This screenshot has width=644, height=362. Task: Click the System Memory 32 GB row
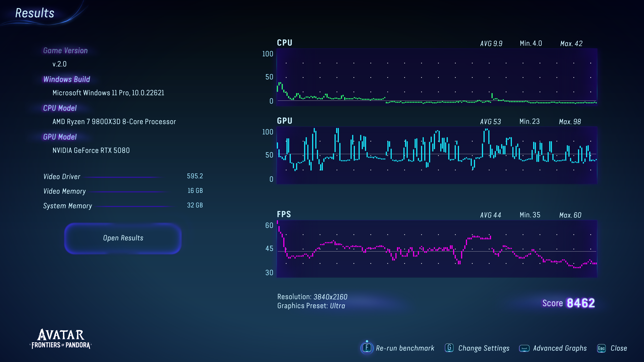click(x=123, y=206)
